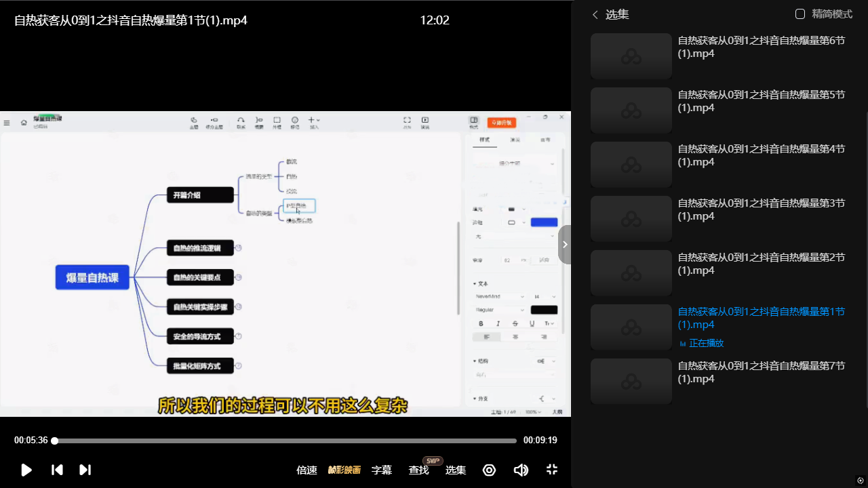Select the 第2节 video thumbnail
868x488 pixels.
pos(631,272)
